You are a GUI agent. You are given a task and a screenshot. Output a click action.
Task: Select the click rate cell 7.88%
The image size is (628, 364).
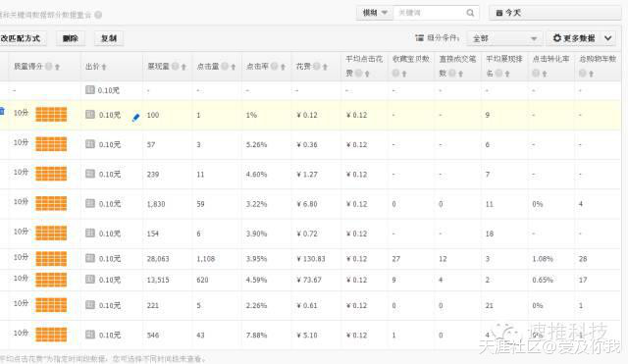click(256, 336)
